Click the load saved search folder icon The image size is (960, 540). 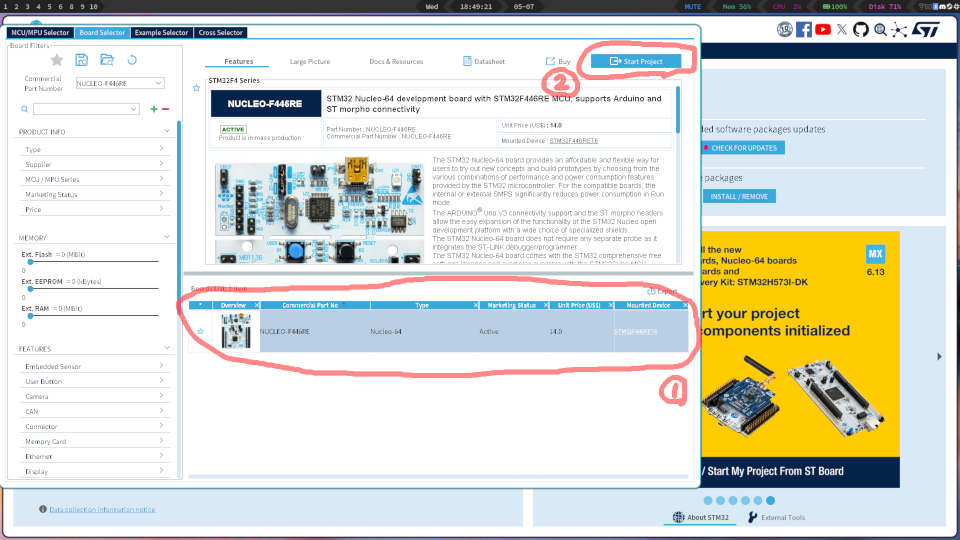(x=107, y=59)
